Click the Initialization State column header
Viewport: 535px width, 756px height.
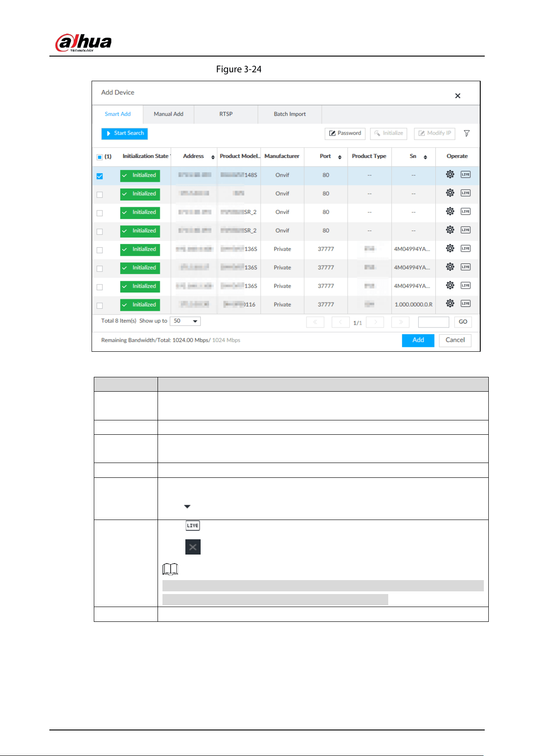[x=145, y=156]
